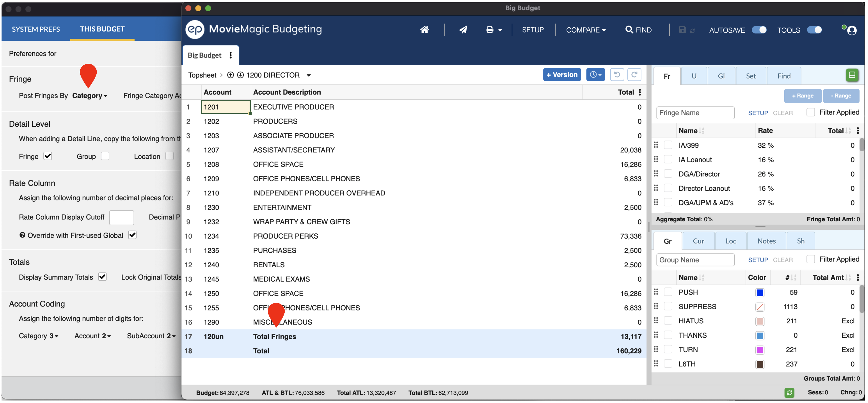The image size is (868, 403).
Task: Click the Rate Column Display Cutoff field
Action: click(x=122, y=218)
